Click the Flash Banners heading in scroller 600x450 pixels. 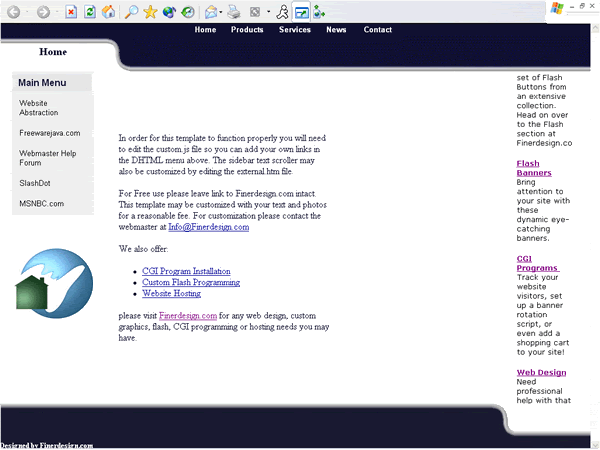coord(534,168)
